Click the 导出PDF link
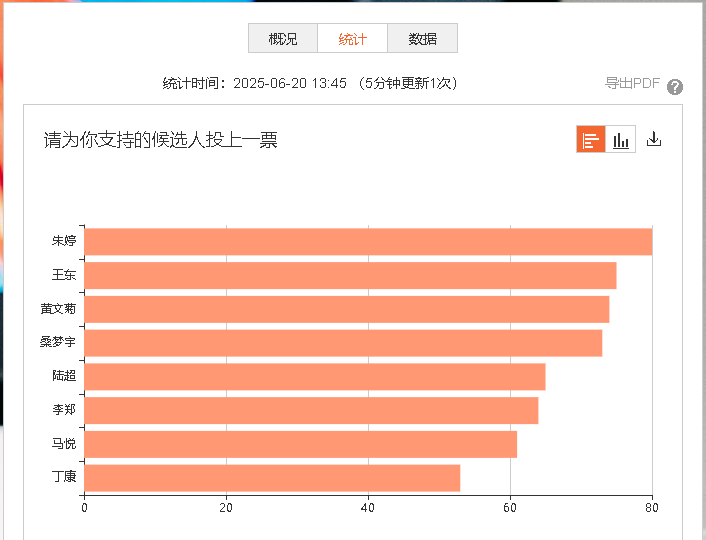 tap(632, 84)
